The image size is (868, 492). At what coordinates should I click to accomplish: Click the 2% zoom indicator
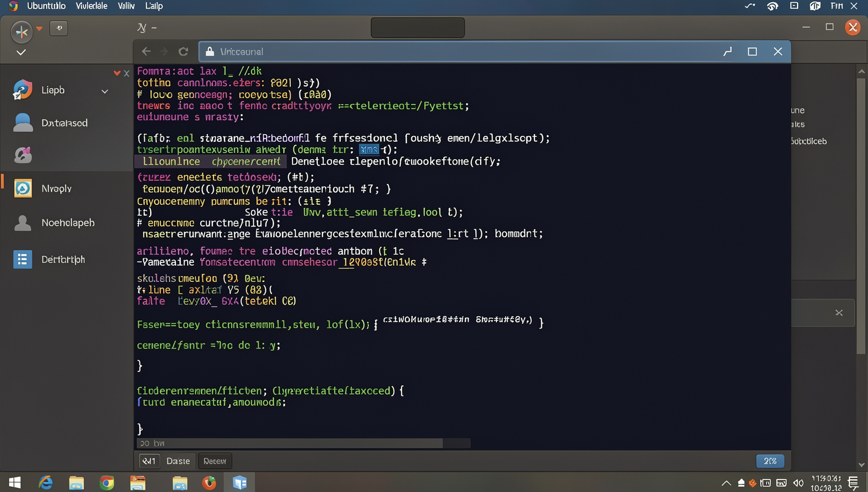pos(770,461)
